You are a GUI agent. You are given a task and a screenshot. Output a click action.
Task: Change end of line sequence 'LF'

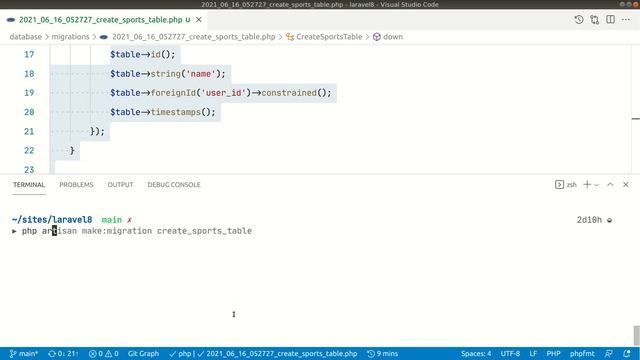pos(533,353)
